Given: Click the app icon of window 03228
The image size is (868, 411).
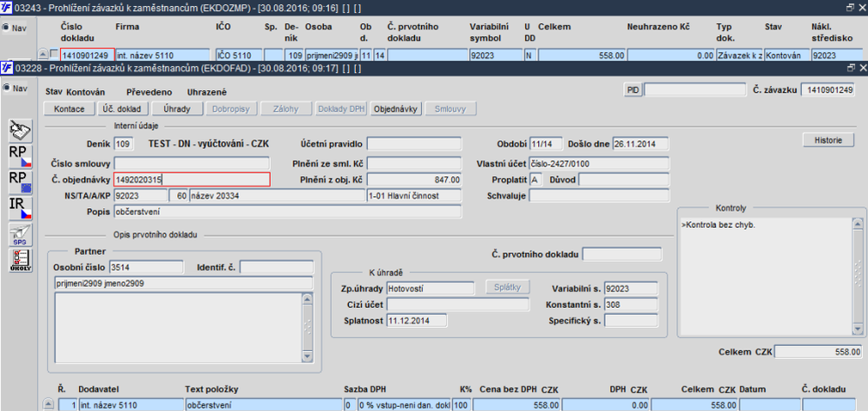Looking at the screenshot, I should coord(7,68).
